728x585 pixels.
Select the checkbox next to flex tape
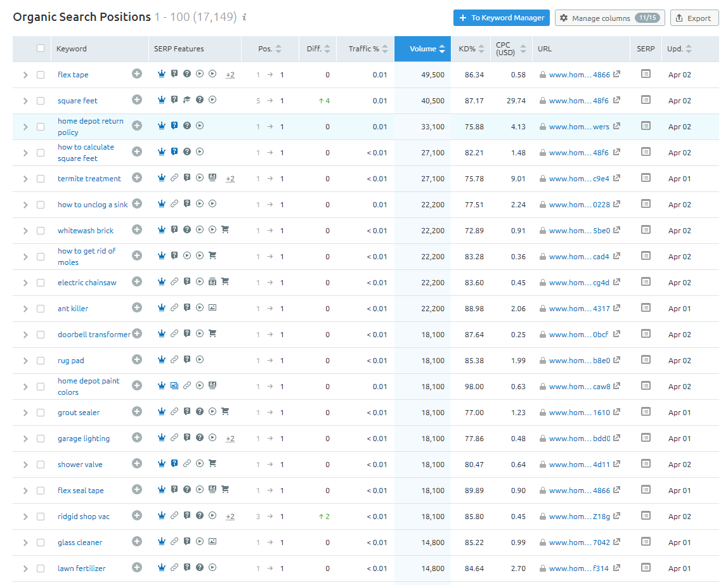pos(40,74)
